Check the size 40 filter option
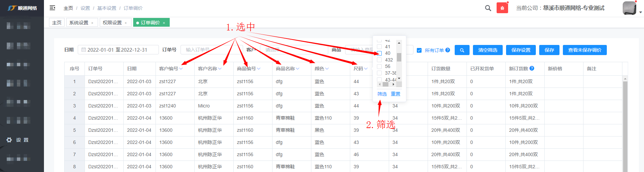This screenshot has width=644, height=172. point(379,53)
